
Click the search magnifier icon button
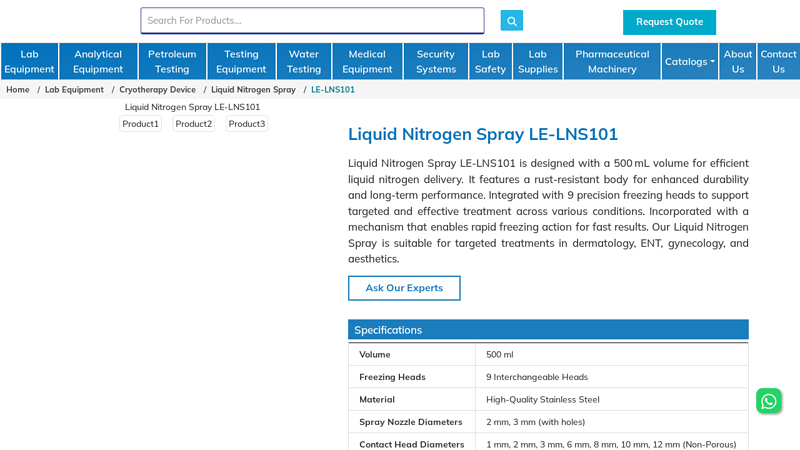511,21
